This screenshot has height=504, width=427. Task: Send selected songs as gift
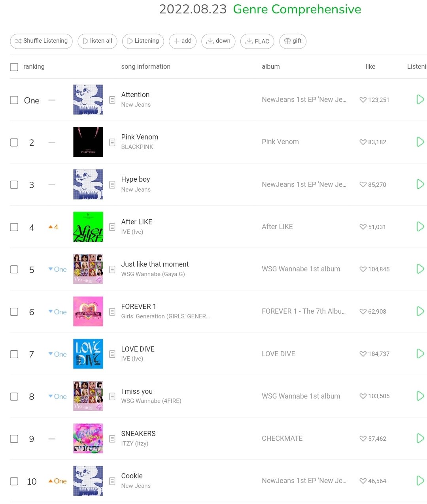click(x=293, y=41)
